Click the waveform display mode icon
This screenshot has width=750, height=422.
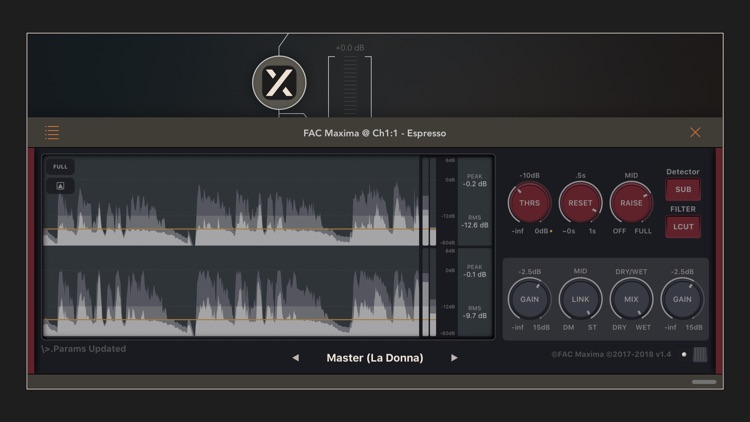[60, 186]
